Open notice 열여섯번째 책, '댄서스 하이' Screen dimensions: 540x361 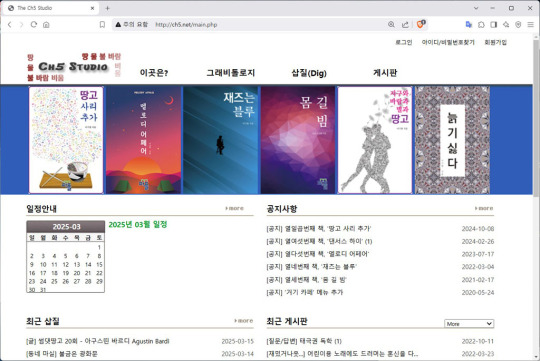pyautogui.click(x=319, y=241)
